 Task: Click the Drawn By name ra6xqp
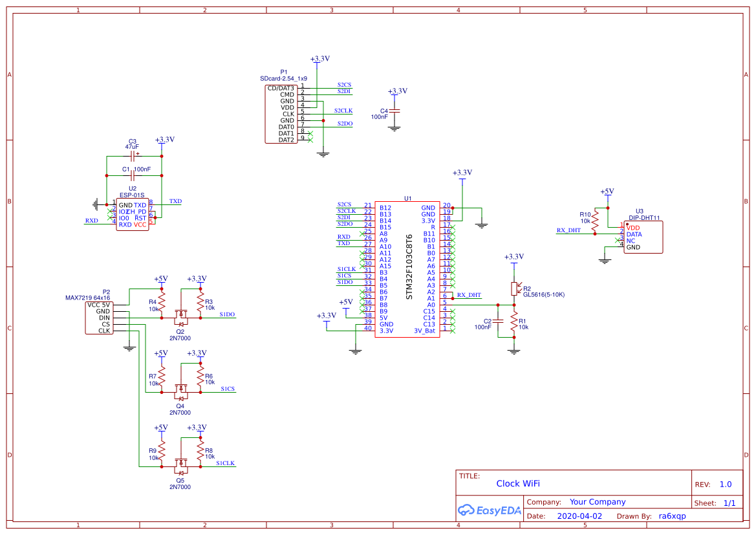click(671, 516)
